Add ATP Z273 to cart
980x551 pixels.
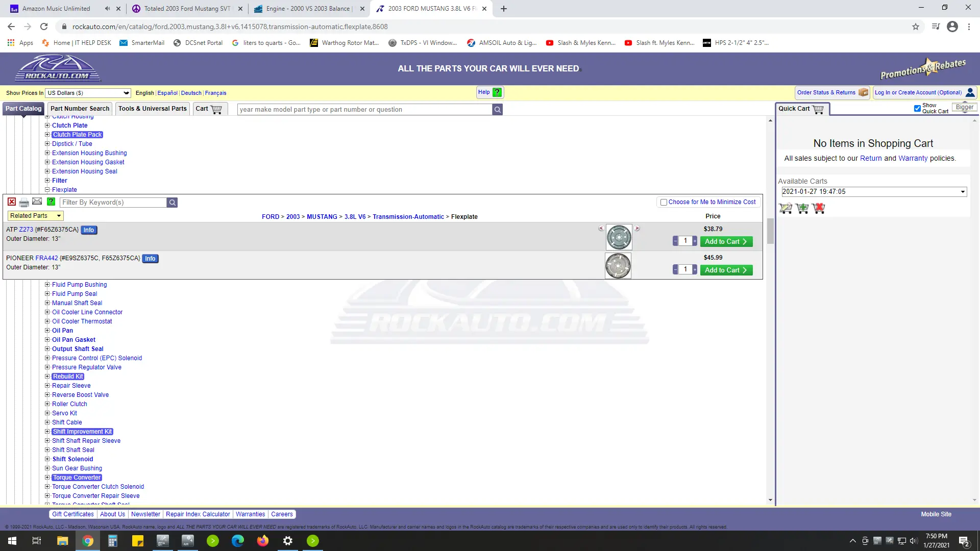click(x=726, y=242)
